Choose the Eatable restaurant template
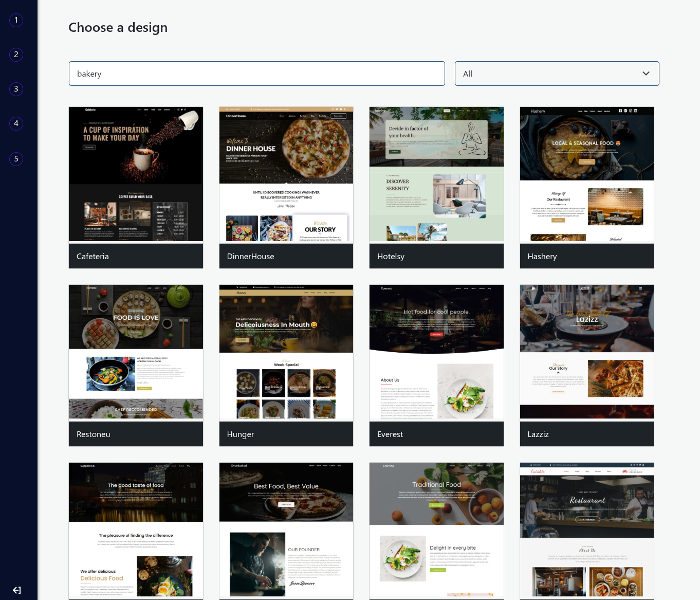Image resolution: width=700 pixels, height=600 pixels. 586,530
